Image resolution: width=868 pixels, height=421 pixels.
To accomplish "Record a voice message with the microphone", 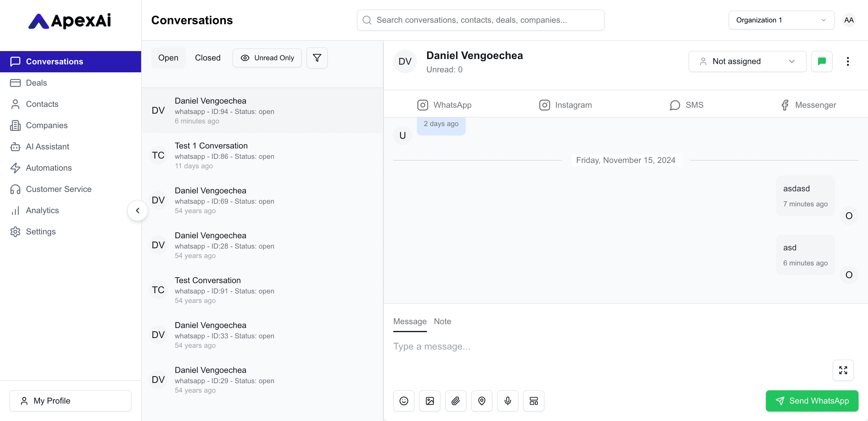I will [508, 401].
